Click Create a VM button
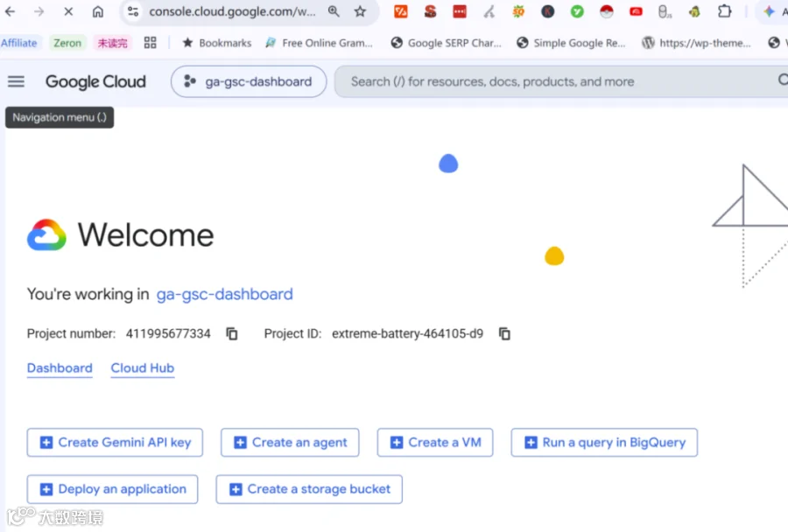 pyautogui.click(x=435, y=443)
